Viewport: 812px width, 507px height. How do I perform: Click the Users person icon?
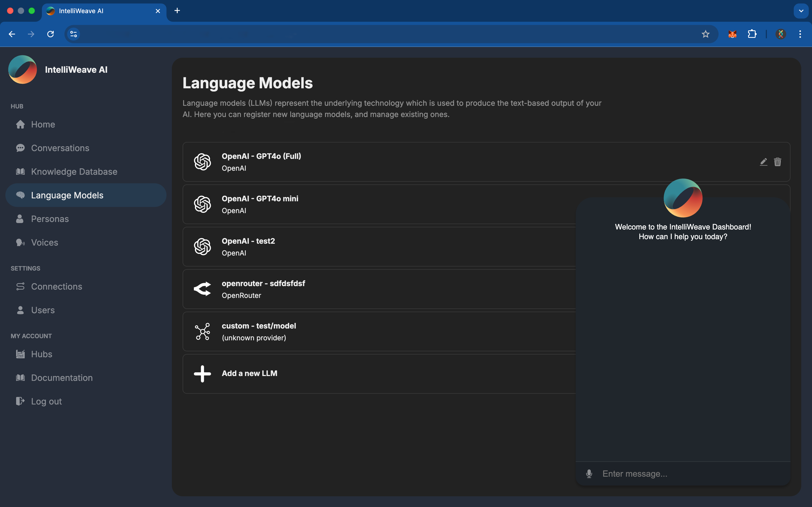(x=20, y=310)
